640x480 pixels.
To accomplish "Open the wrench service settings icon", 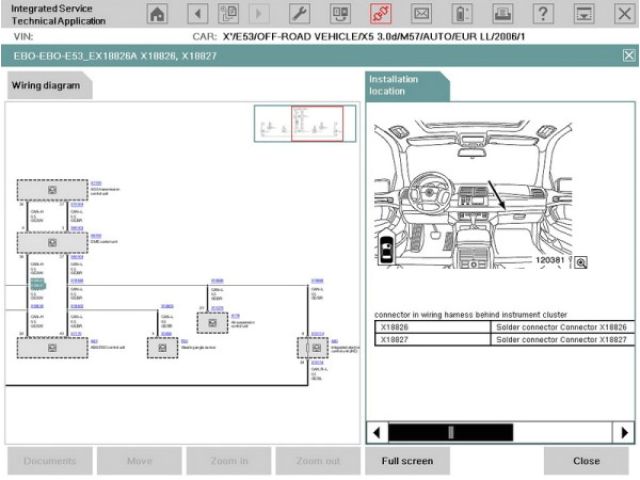I will tap(299, 14).
